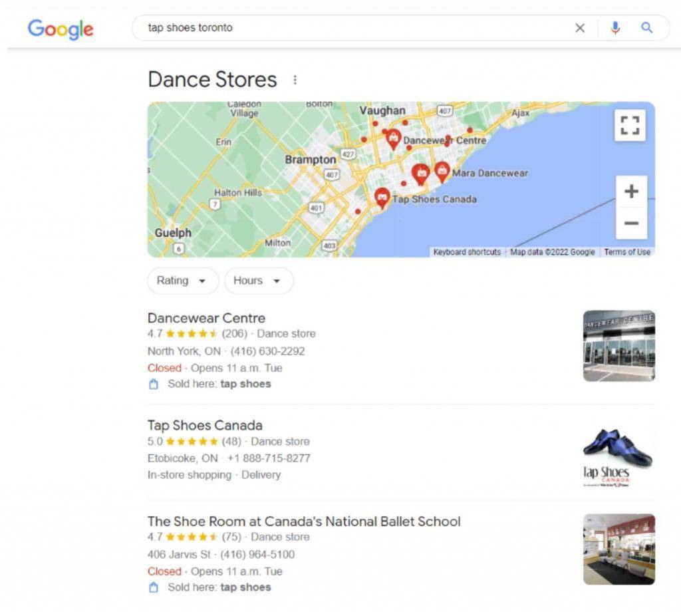Click 'Opens 11 a.m. Tue' under Dancewear Centre
The image size is (681, 616).
(237, 368)
